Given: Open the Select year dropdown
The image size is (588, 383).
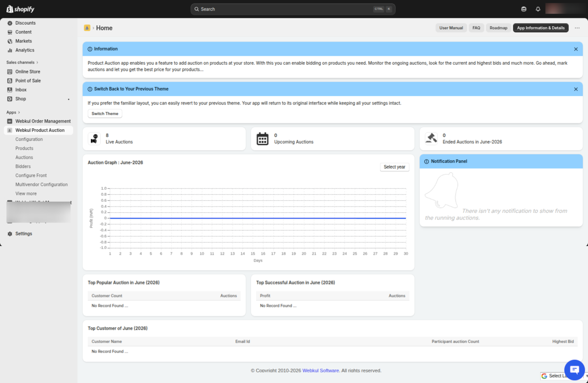Looking at the screenshot, I should click(394, 167).
